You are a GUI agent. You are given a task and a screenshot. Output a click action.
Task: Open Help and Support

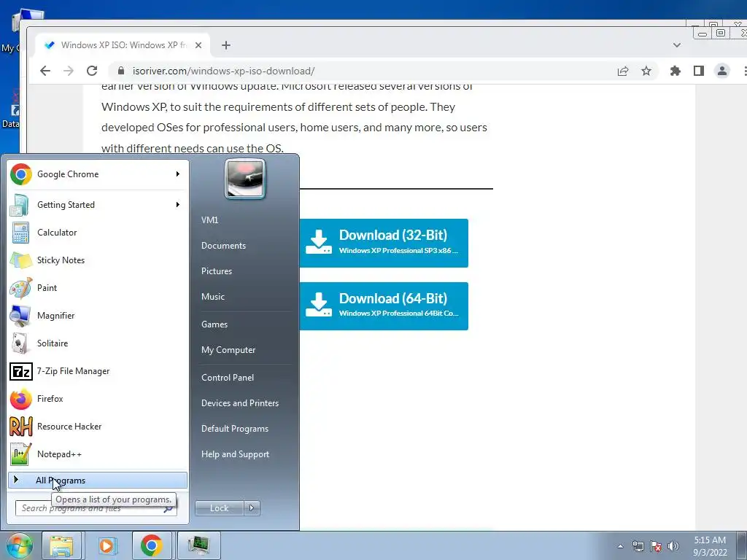pos(235,454)
